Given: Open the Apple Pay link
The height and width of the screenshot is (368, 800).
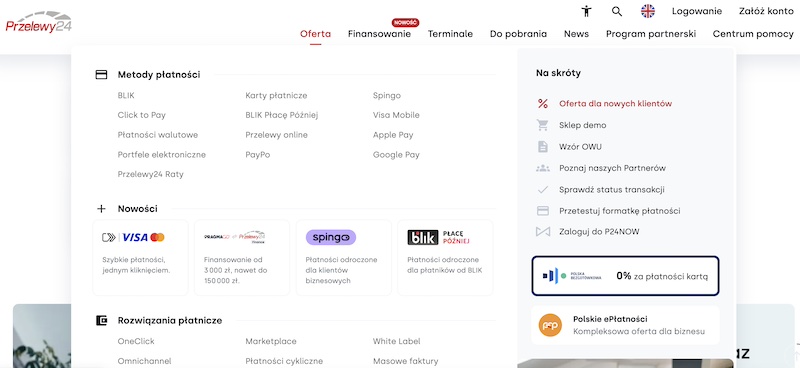Looking at the screenshot, I should click(x=393, y=135).
